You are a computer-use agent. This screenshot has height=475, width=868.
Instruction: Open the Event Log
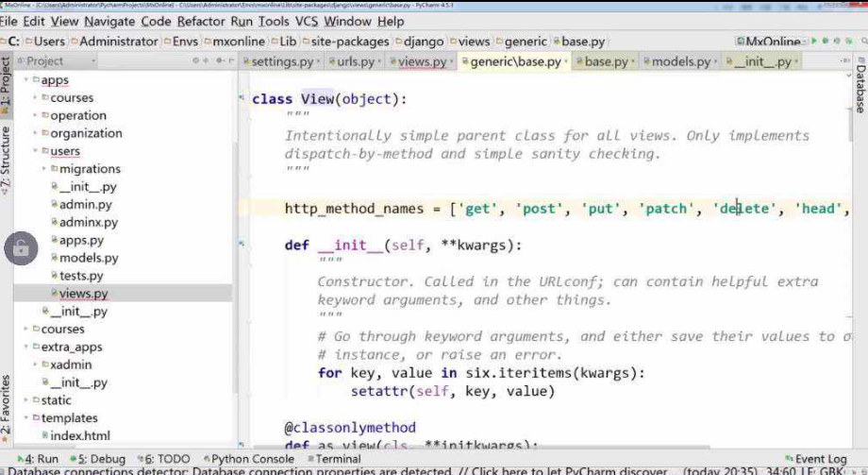click(x=816, y=459)
